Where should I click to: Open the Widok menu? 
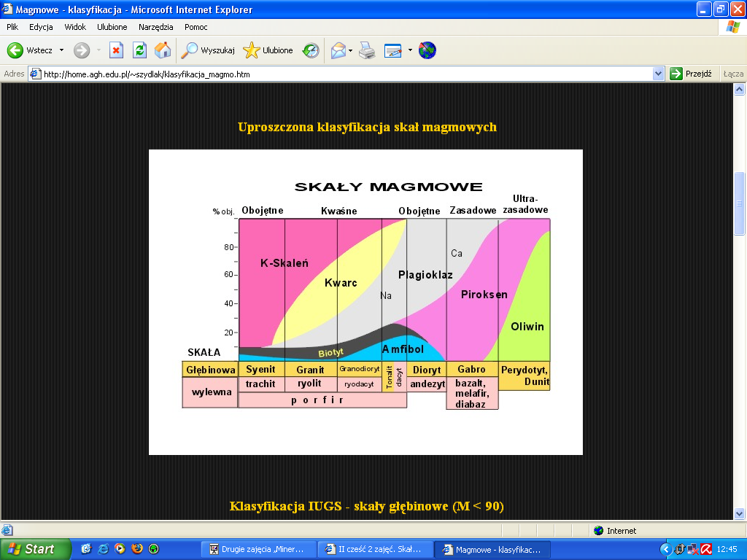75,27
